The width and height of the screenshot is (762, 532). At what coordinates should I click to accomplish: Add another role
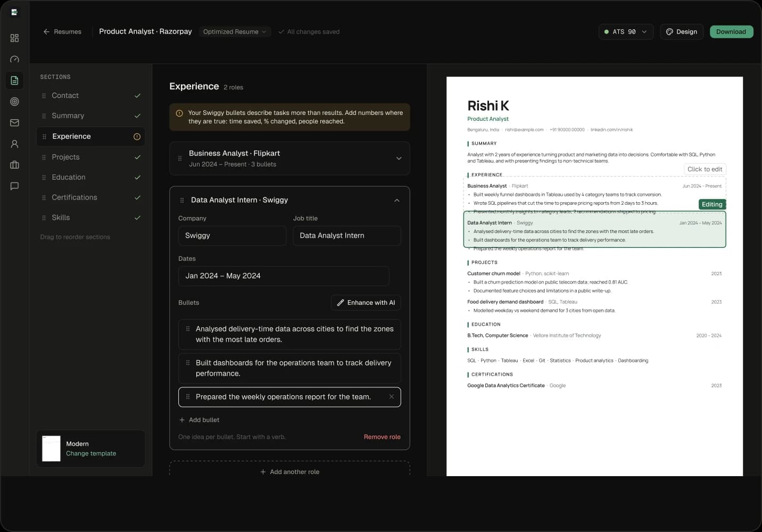point(289,472)
